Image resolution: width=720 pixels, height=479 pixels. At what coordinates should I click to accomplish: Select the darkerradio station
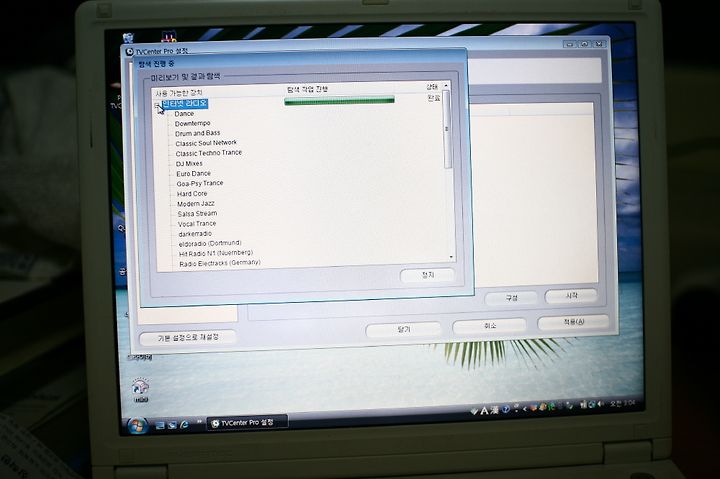[x=195, y=234]
